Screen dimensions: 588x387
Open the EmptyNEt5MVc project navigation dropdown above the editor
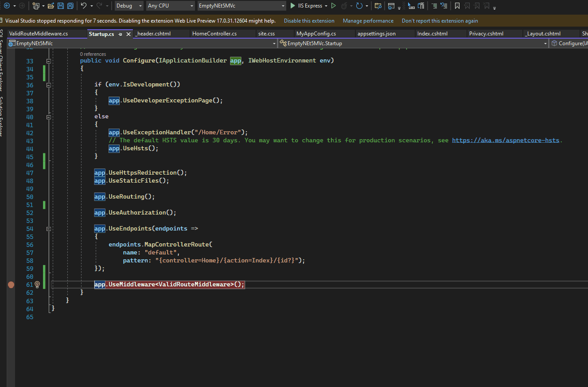coord(143,43)
